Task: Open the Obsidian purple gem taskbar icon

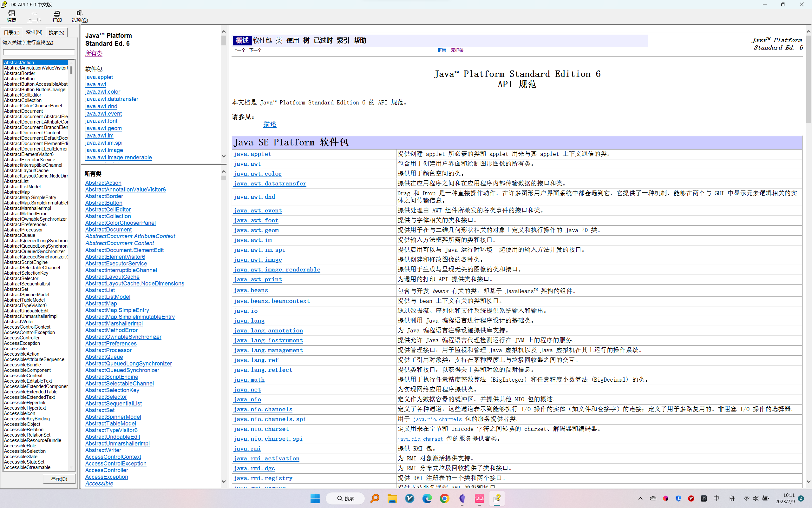Action: tap(462, 498)
